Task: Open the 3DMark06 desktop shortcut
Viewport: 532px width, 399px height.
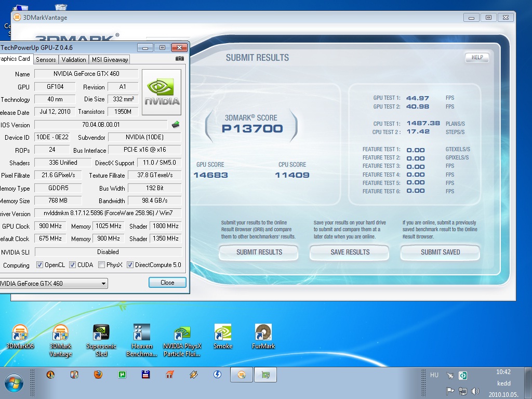Action: coord(20,337)
